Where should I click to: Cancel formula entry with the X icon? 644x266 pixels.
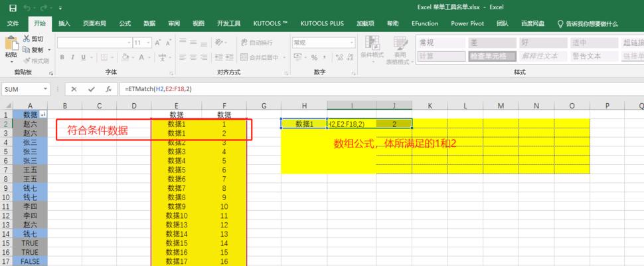point(74,89)
